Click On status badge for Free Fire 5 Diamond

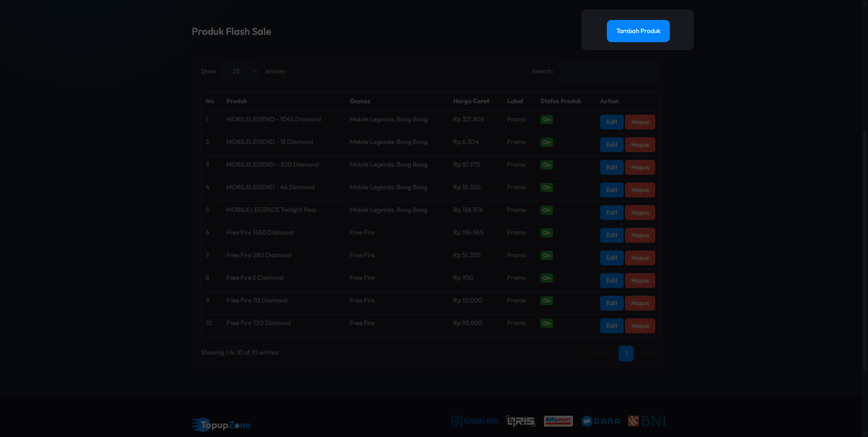tap(547, 278)
